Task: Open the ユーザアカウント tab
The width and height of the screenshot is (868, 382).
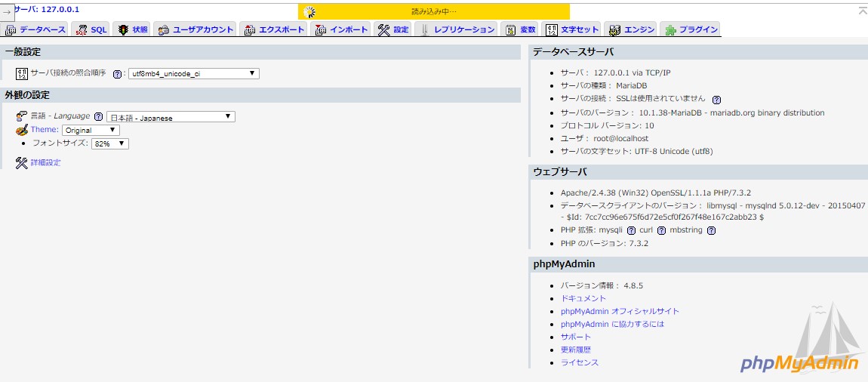Action: pos(195,30)
